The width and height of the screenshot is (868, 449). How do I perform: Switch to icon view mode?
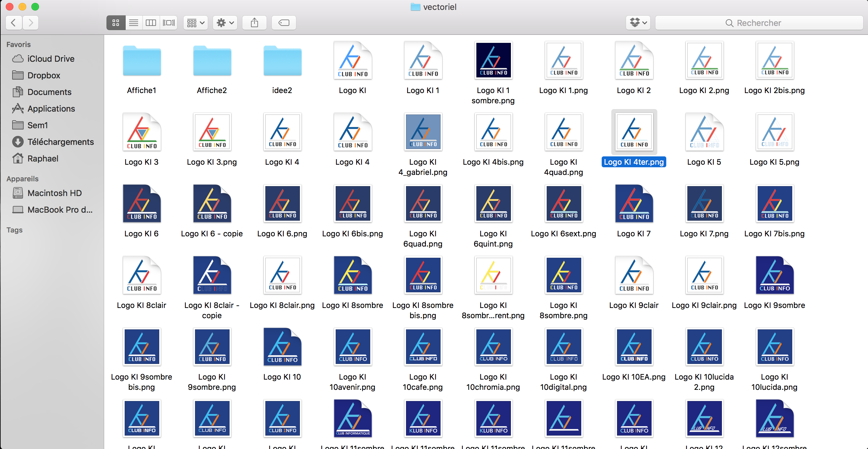[116, 23]
